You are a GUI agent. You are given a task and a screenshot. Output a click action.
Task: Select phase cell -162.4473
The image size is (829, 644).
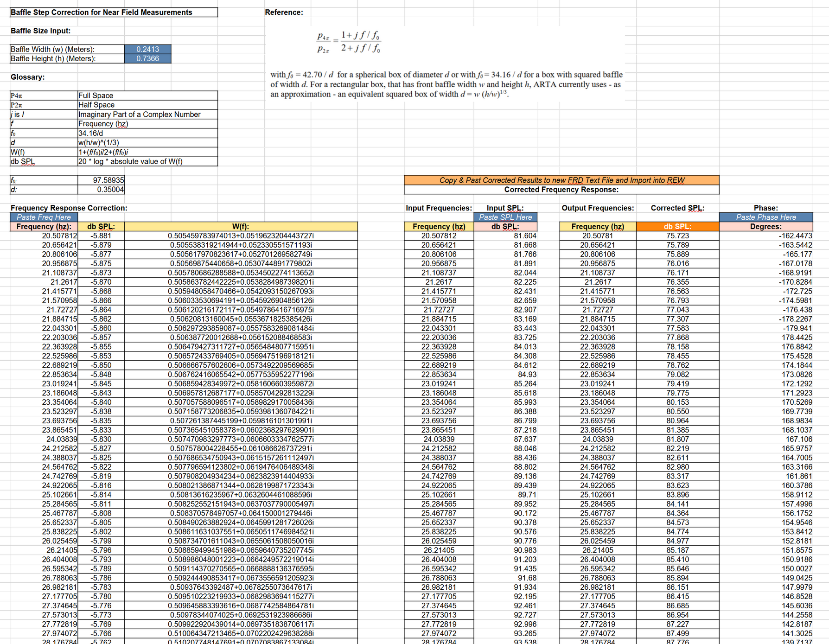pyautogui.click(x=766, y=236)
